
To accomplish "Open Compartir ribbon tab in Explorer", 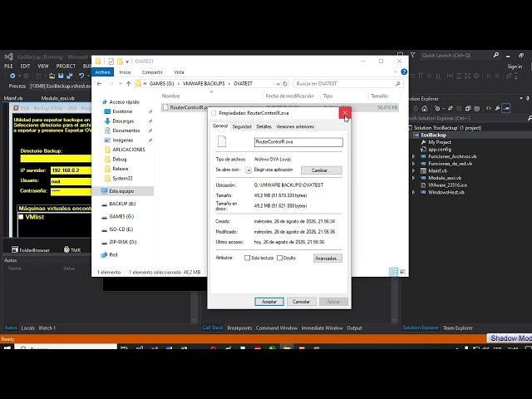I will (x=152, y=72).
